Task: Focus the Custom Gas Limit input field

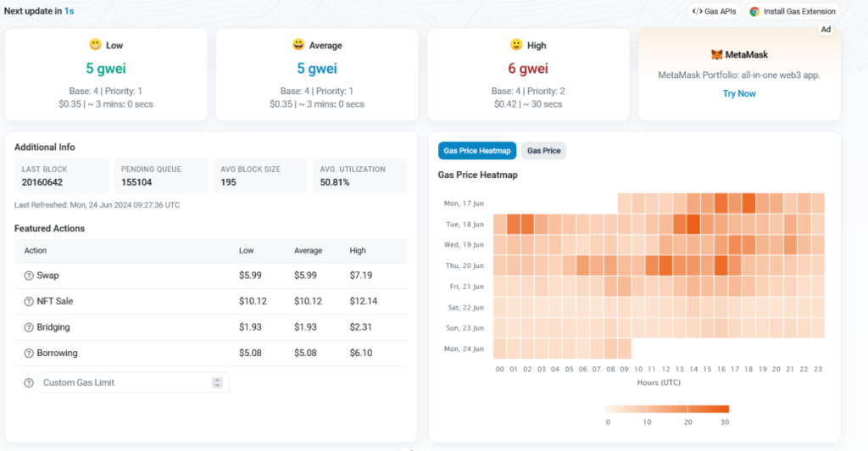Action: pyautogui.click(x=133, y=383)
